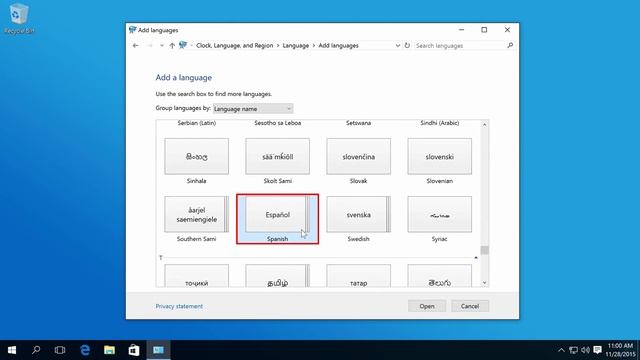Image resolution: width=640 pixels, height=360 pixels.
Task: Navigate to the Language breadcrumb
Action: point(296,46)
